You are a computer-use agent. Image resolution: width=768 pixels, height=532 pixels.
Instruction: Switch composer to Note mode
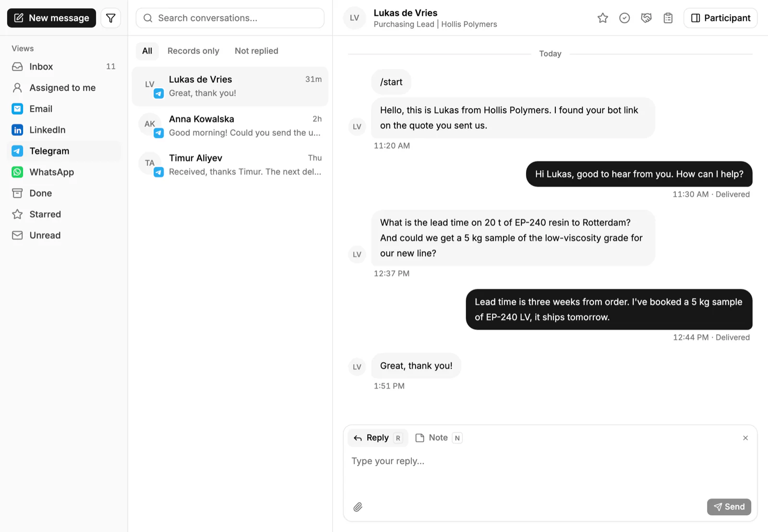pos(439,438)
